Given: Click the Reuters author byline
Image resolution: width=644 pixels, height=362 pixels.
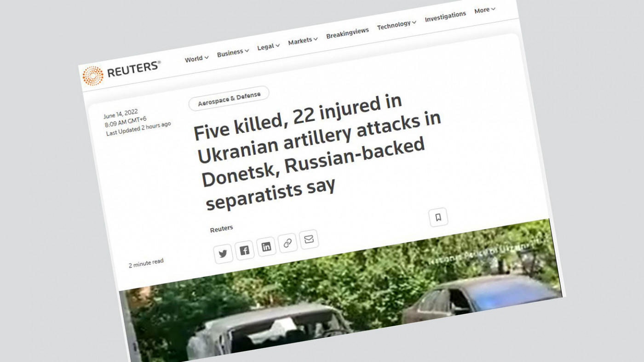Looking at the screenshot, I should click(x=221, y=228).
